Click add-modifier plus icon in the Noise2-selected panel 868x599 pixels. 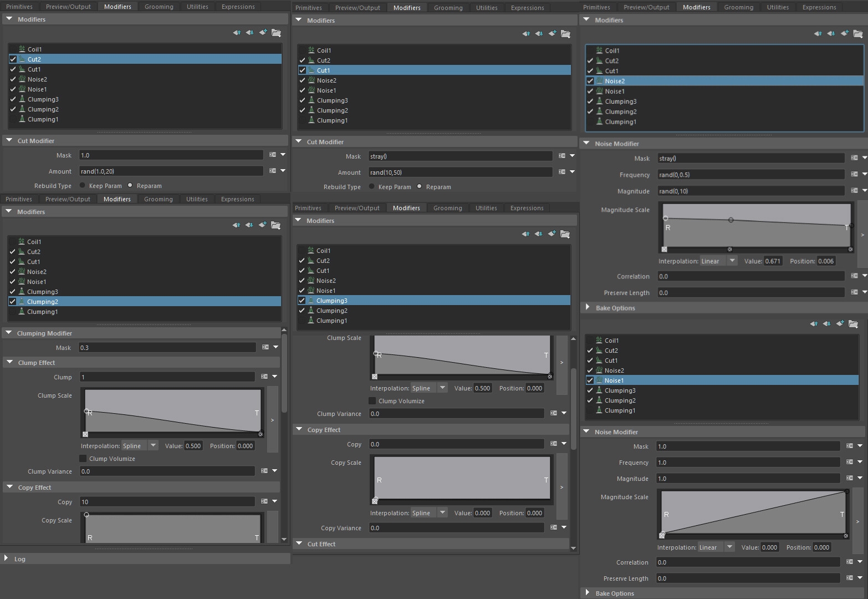(844, 33)
